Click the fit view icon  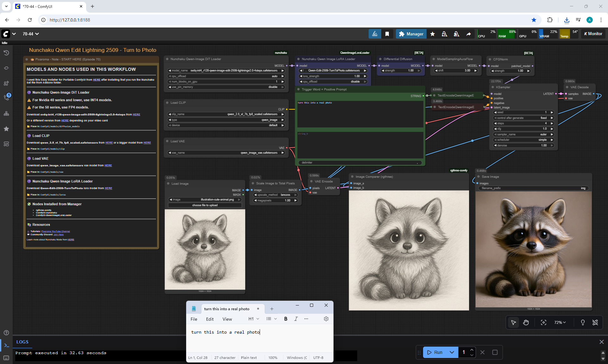coord(543,322)
